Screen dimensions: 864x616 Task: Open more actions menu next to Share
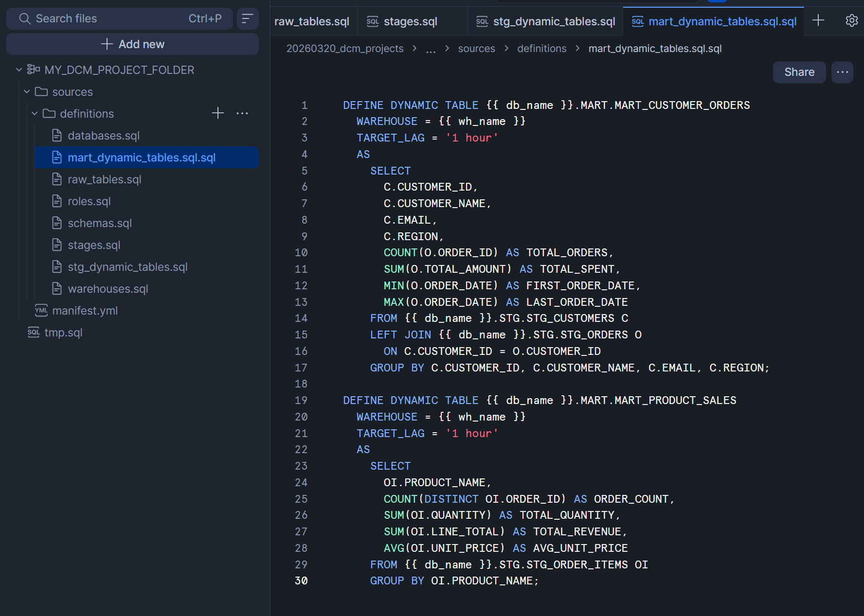(842, 72)
